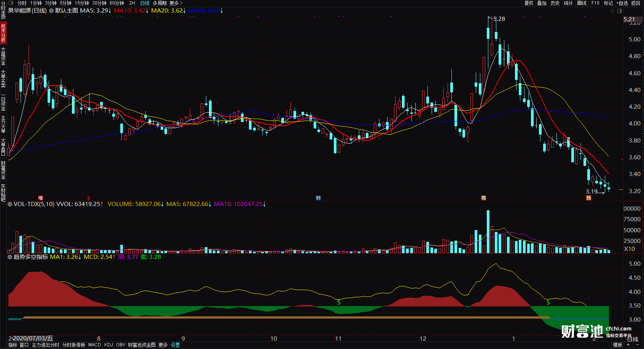Click the 默认主图 label
This screenshot has height=349, width=644.
[x=67, y=11]
